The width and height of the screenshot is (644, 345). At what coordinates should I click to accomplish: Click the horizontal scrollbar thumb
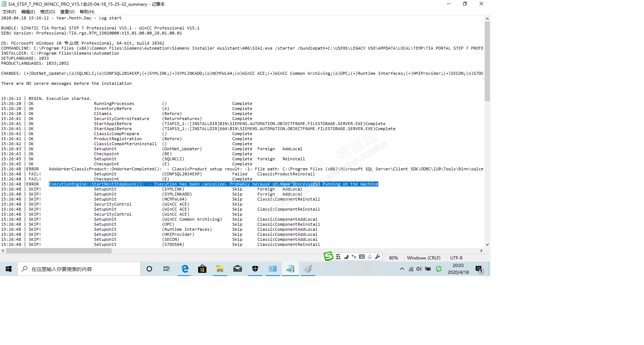[59, 251]
